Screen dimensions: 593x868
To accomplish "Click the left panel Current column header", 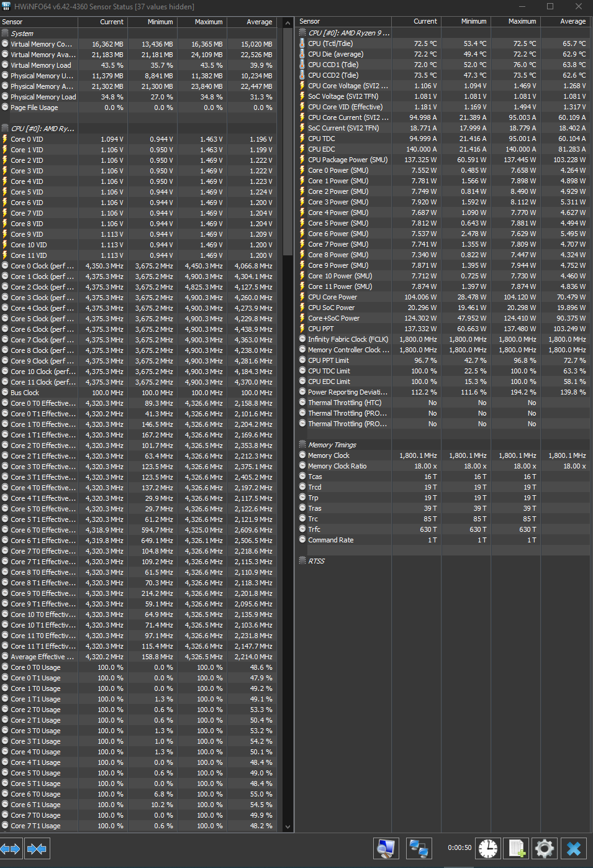I will click(x=102, y=22).
